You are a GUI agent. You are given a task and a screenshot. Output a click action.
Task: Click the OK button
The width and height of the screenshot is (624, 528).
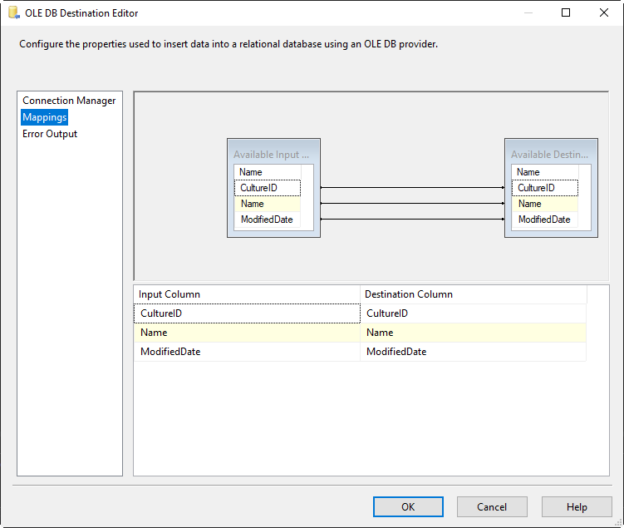pos(408,507)
